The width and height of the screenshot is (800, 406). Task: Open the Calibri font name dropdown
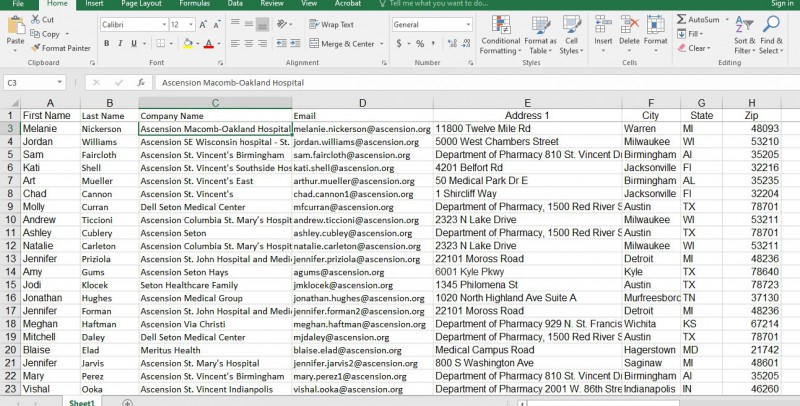(164, 24)
